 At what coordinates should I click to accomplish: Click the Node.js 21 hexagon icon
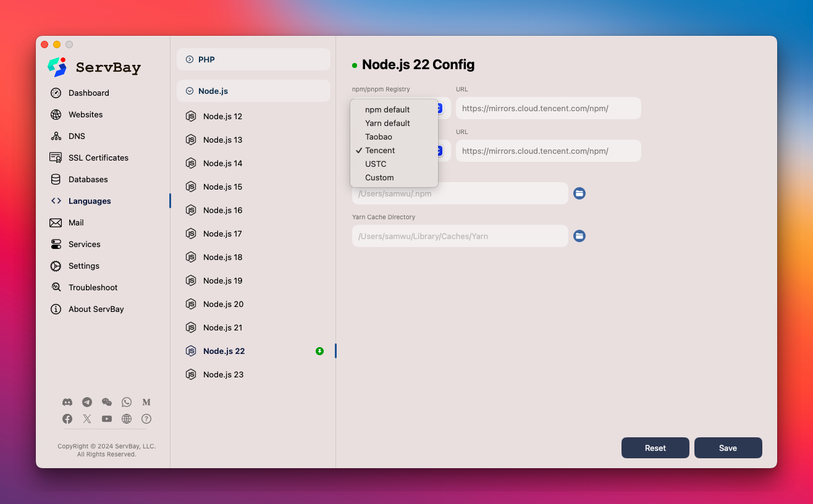point(191,327)
